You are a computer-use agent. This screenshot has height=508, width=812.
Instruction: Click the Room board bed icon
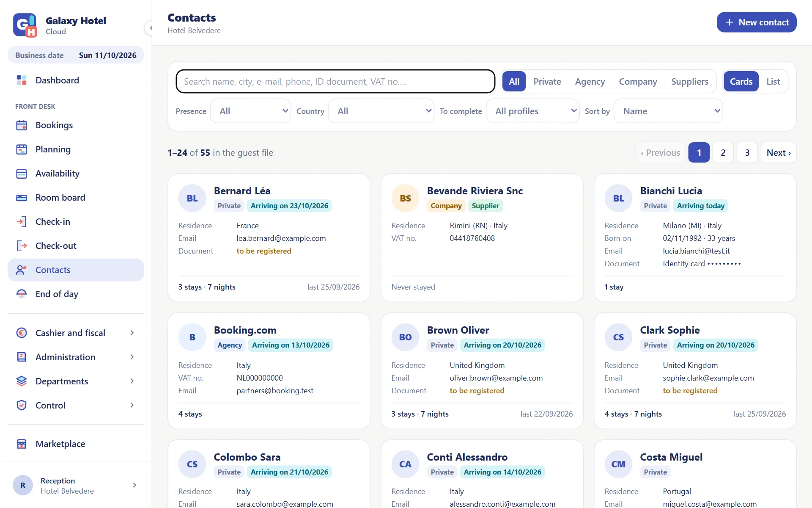click(22, 197)
